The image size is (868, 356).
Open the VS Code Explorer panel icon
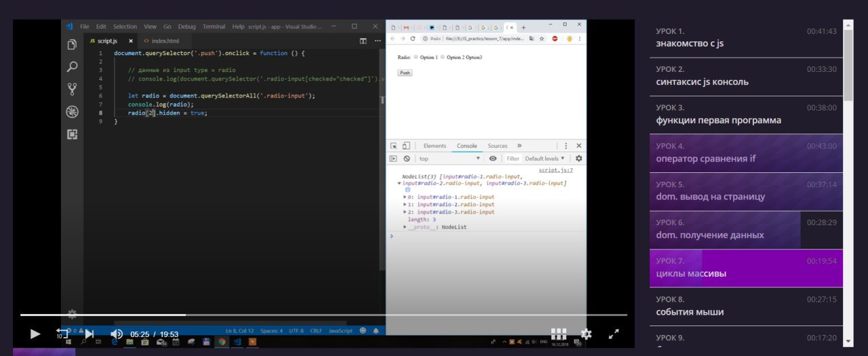(72, 45)
